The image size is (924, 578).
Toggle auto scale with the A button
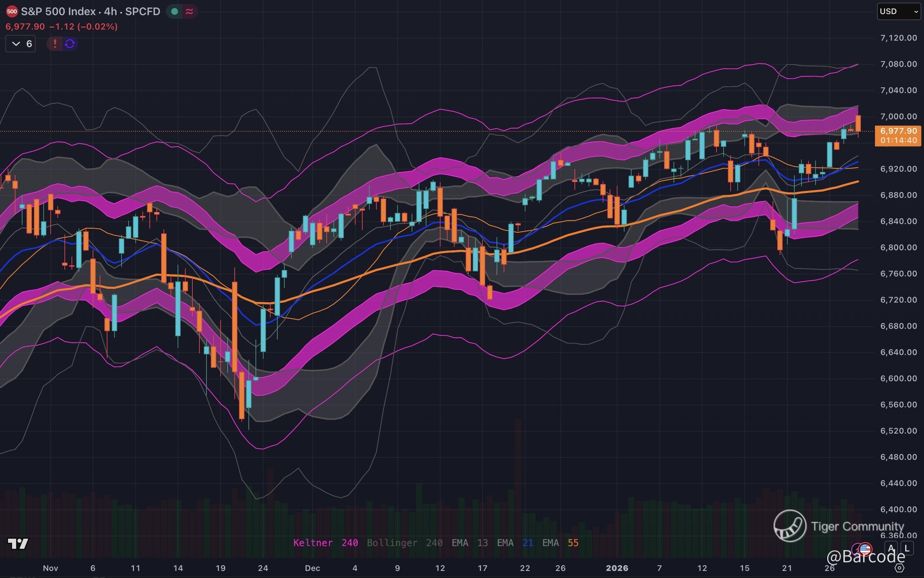[891, 548]
